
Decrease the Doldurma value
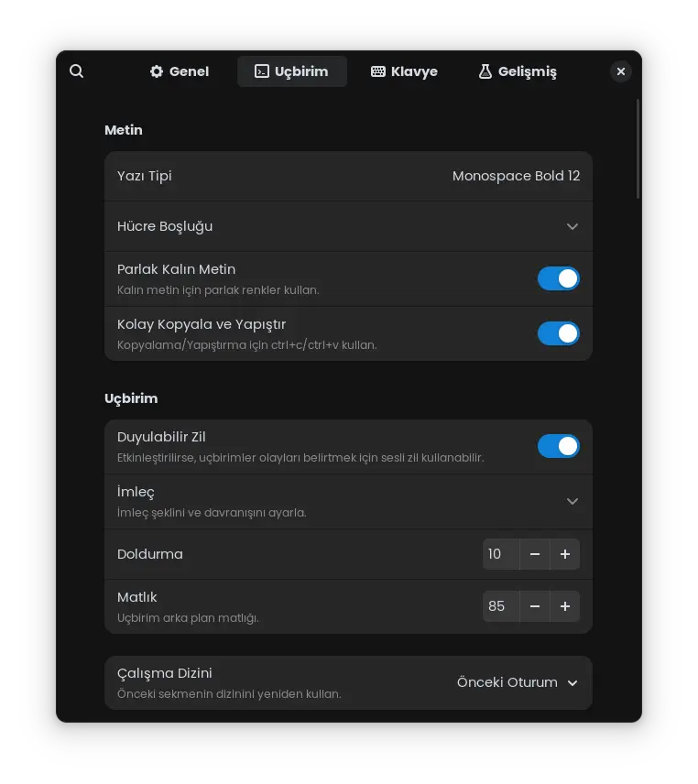pos(535,554)
